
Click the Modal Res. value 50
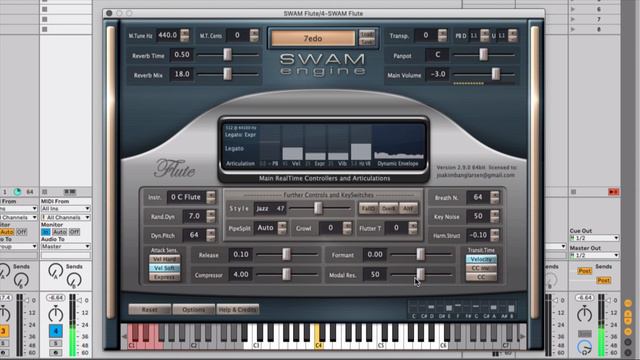click(x=375, y=275)
